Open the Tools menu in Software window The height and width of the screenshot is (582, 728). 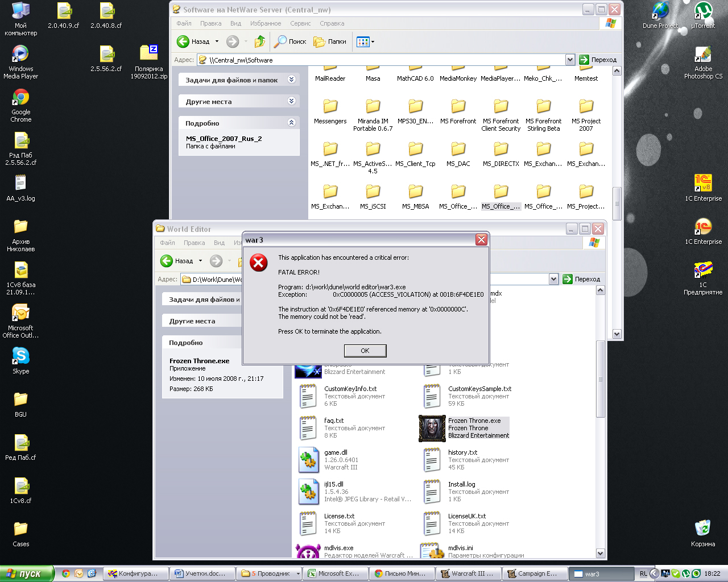[300, 23]
